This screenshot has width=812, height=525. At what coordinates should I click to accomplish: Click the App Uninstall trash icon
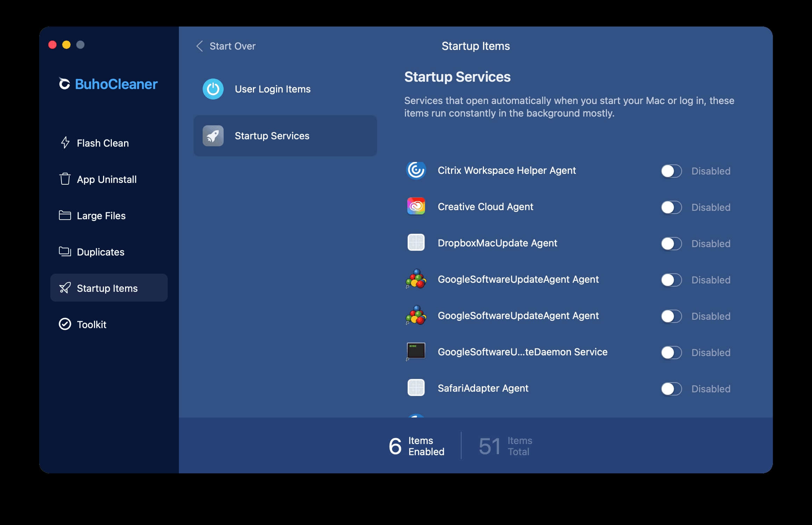click(65, 179)
